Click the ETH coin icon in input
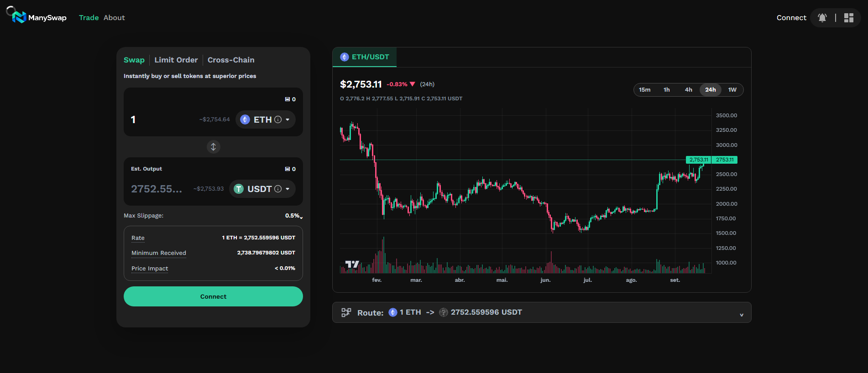Image resolution: width=868 pixels, height=373 pixels. (x=245, y=119)
